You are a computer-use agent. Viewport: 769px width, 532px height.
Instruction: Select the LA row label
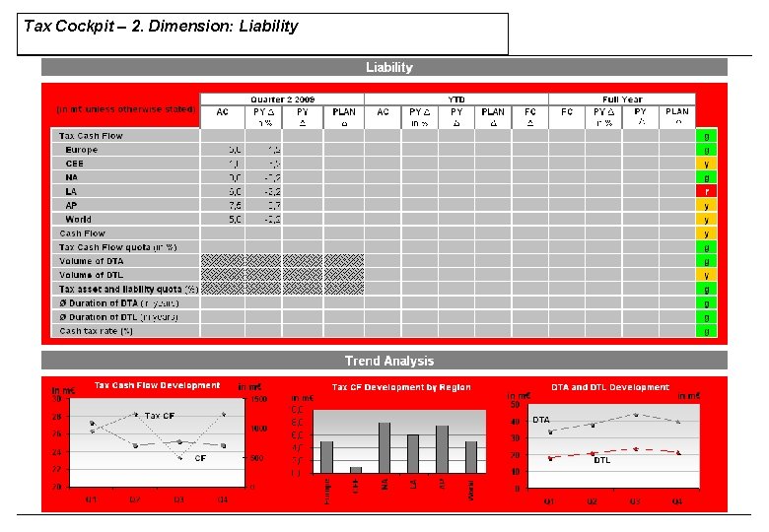(x=71, y=191)
